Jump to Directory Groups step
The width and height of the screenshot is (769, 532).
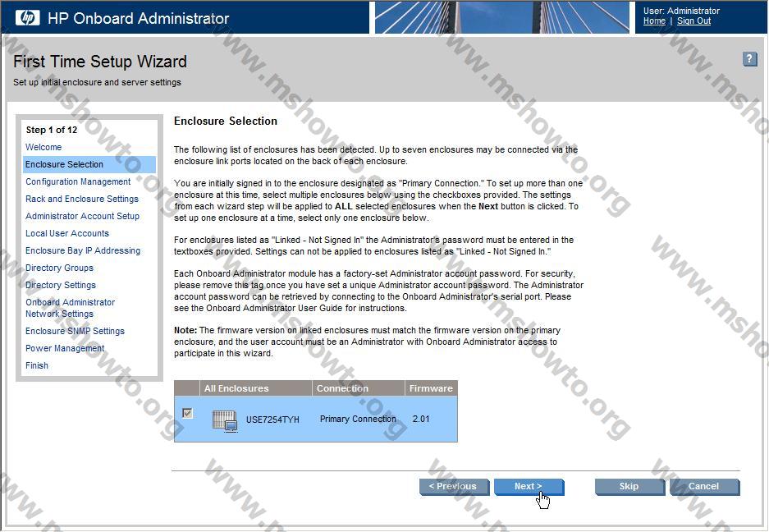tap(59, 268)
